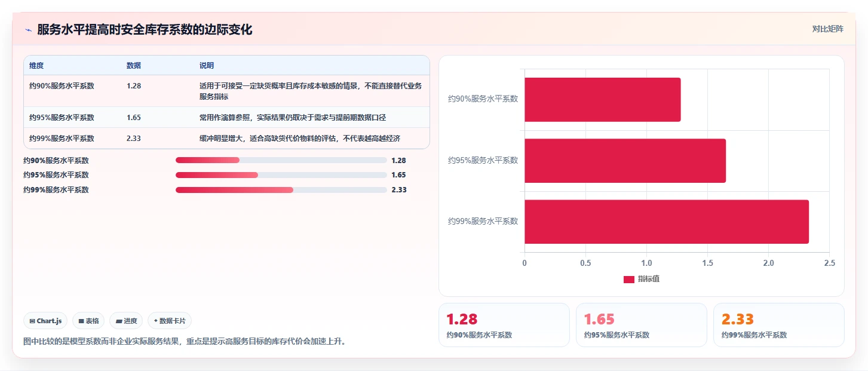Click the 说明 column header
Screen dimensions: 868x371
(x=207, y=66)
